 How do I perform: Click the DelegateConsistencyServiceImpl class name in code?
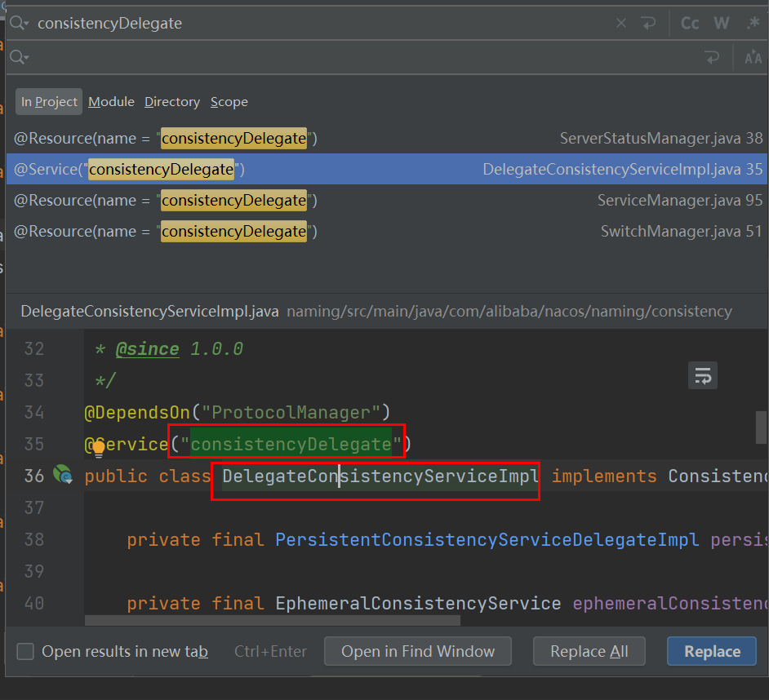380,476
